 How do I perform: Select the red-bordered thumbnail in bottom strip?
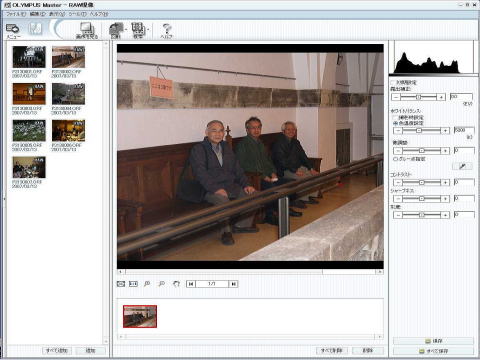pyautogui.click(x=140, y=316)
